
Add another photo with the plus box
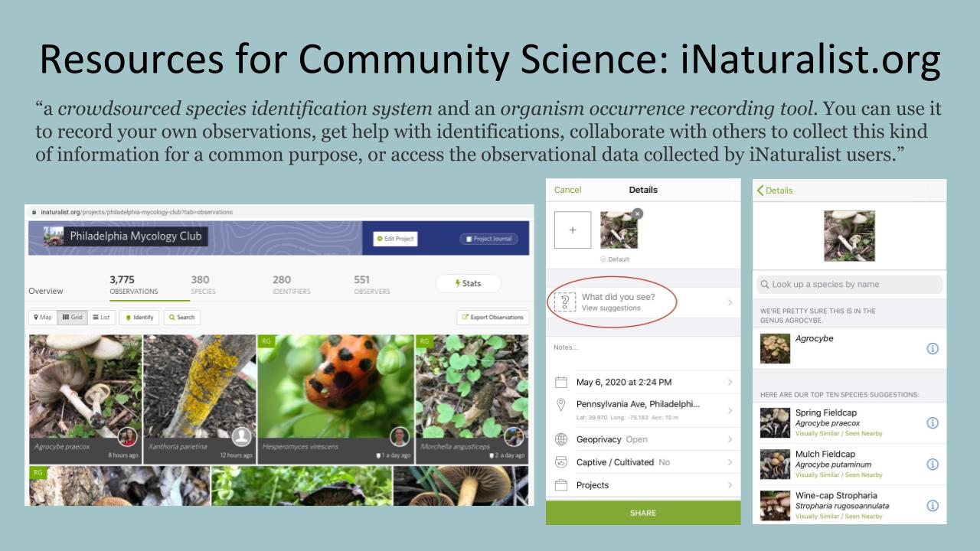coord(573,230)
